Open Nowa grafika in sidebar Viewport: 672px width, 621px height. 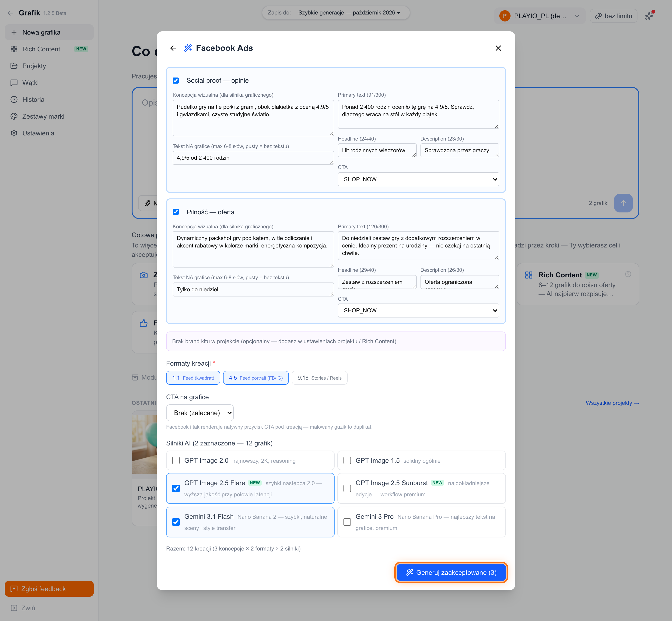49,32
